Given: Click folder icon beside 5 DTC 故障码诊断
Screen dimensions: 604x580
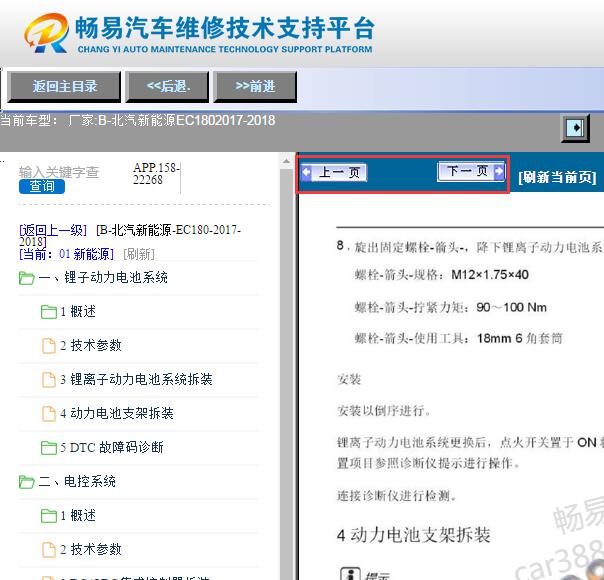Looking at the screenshot, I should pos(49,448).
